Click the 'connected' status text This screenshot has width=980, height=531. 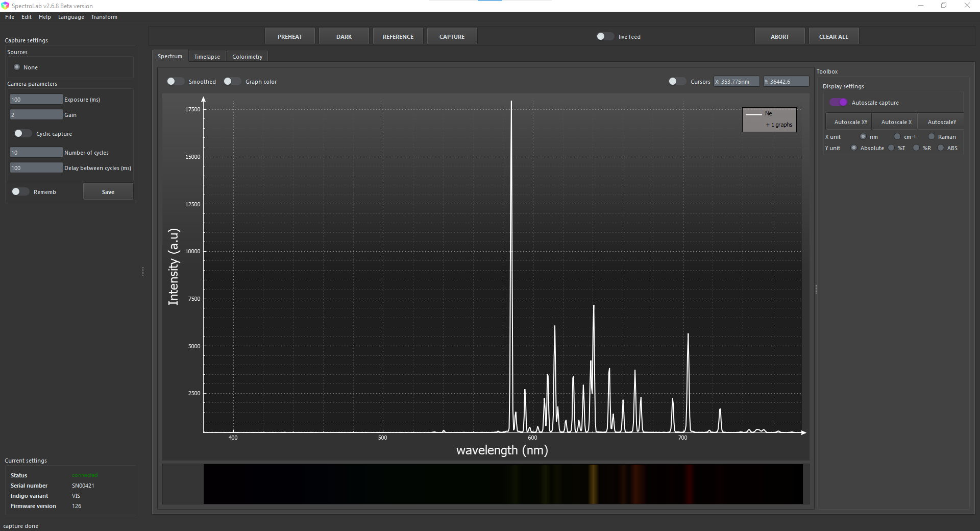pos(85,475)
